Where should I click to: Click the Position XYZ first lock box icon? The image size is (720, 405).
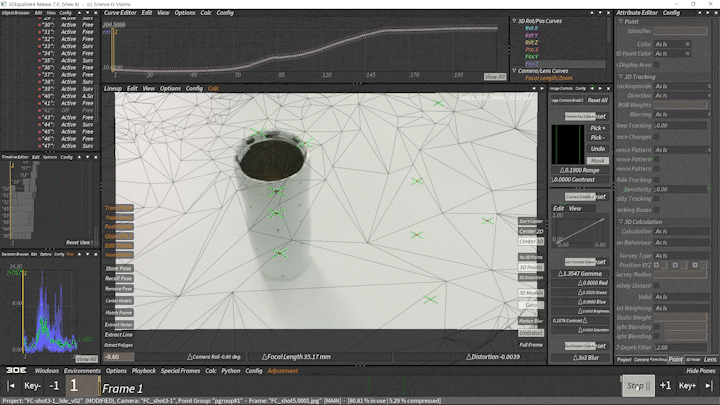(x=657, y=265)
